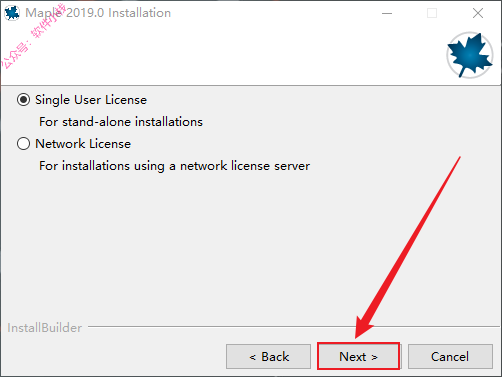Click the "Network License" label text
The image size is (502, 377).
(83, 144)
